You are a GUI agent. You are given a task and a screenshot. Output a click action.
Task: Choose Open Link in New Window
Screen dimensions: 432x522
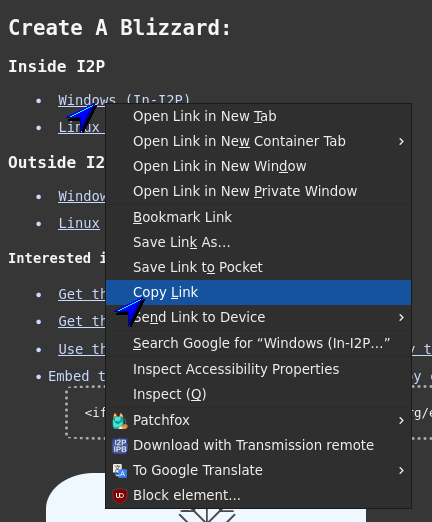click(258, 166)
